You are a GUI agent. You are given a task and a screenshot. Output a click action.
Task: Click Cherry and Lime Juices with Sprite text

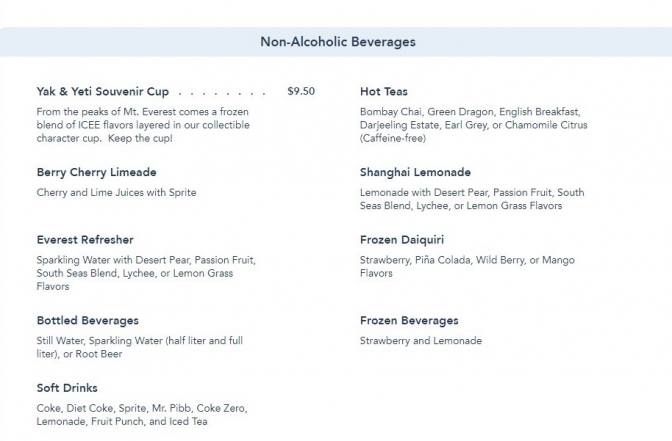[x=116, y=192]
